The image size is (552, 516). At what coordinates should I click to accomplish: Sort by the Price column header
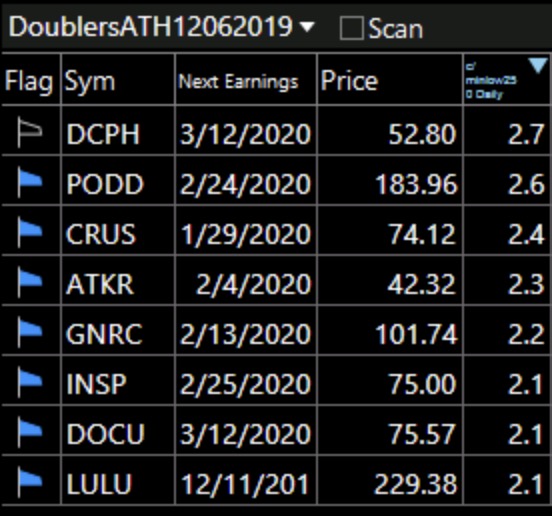tap(349, 81)
